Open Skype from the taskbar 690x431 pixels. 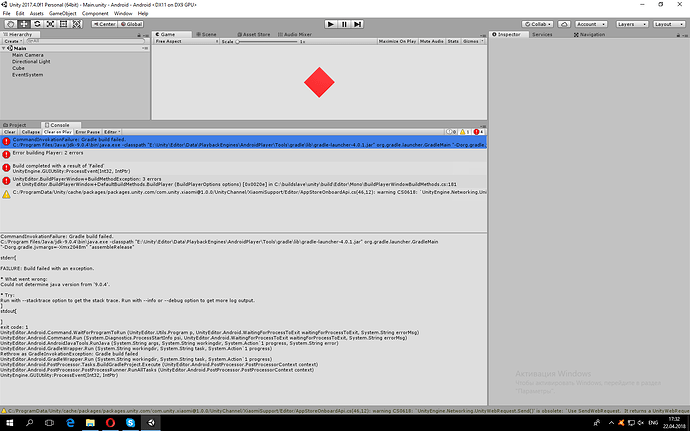pyautogui.click(x=131, y=423)
